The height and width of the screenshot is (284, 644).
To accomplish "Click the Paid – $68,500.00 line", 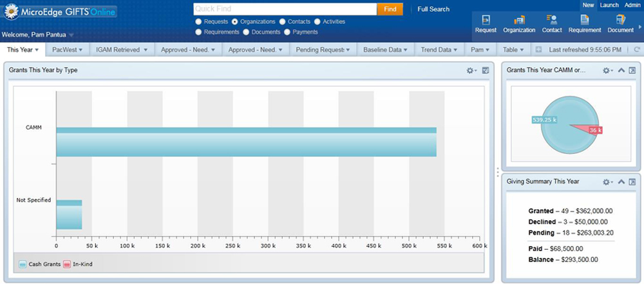I will pyautogui.click(x=555, y=249).
